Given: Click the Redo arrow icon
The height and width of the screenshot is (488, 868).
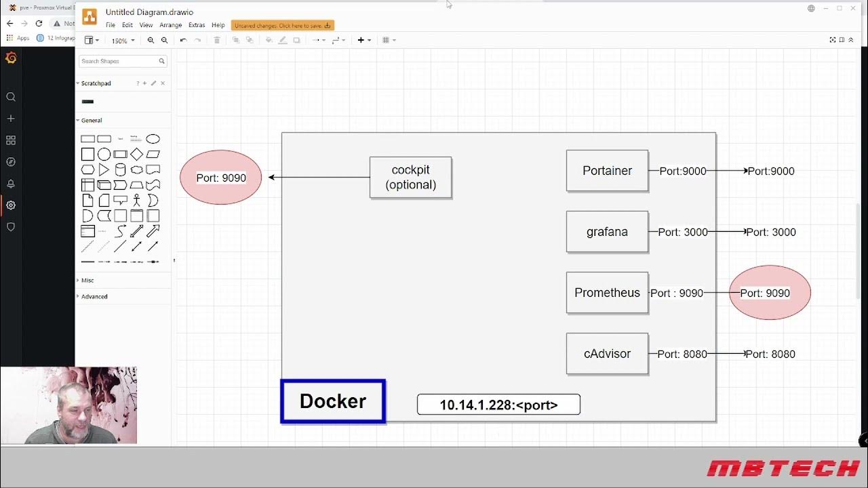Looking at the screenshot, I should (197, 41).
